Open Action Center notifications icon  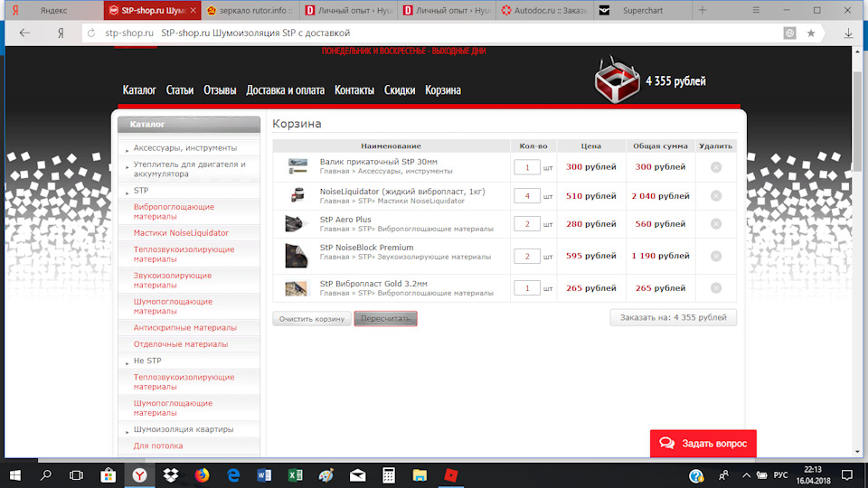(x=847, y=475)
